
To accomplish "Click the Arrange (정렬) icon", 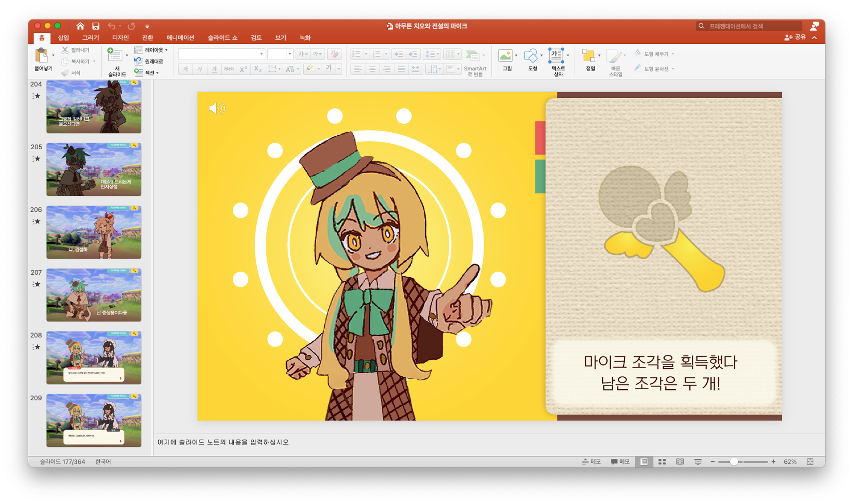I will (588, 56).
